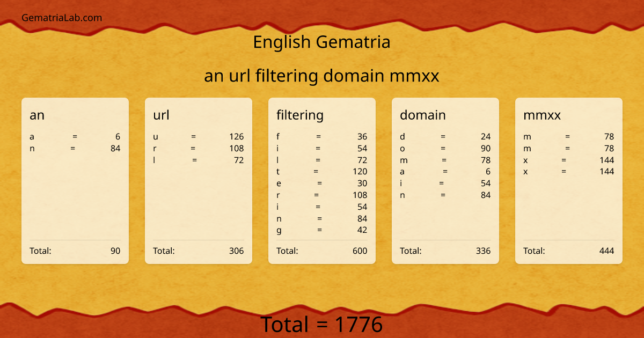Click the 'Total = 1776' grand total
Image resolution: width=644 pixels, height=338 pixels.
pyautogui.click(x=321, y=325)
